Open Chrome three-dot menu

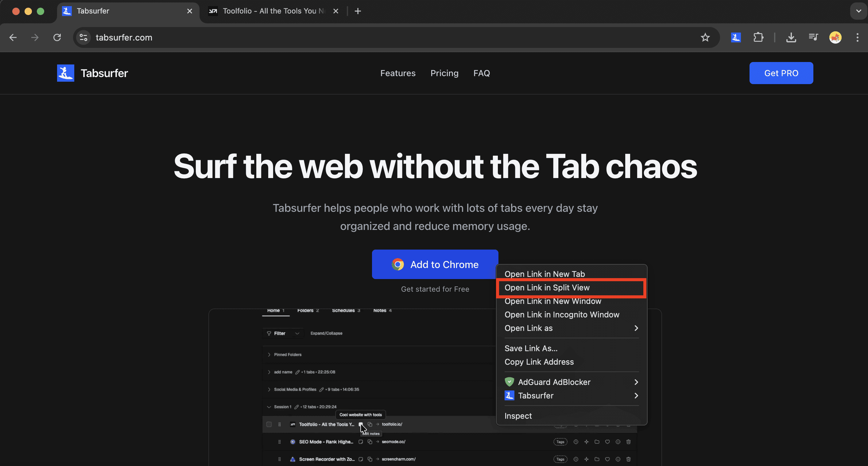pos(857,37)
